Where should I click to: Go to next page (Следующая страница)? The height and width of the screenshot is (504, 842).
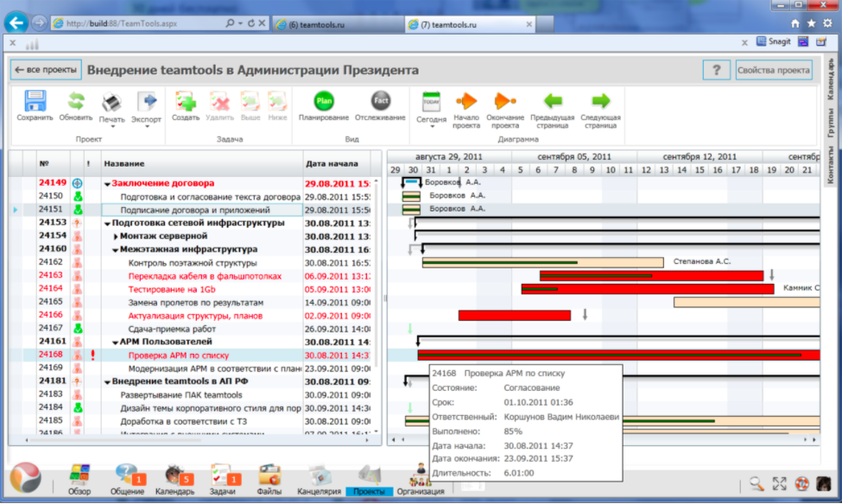(x=600, y=103)
